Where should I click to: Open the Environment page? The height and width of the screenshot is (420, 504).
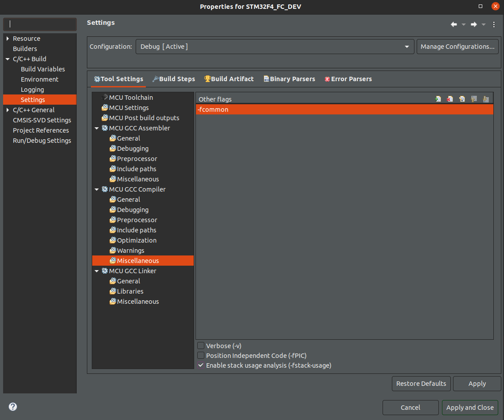click(x=39, y=79)
